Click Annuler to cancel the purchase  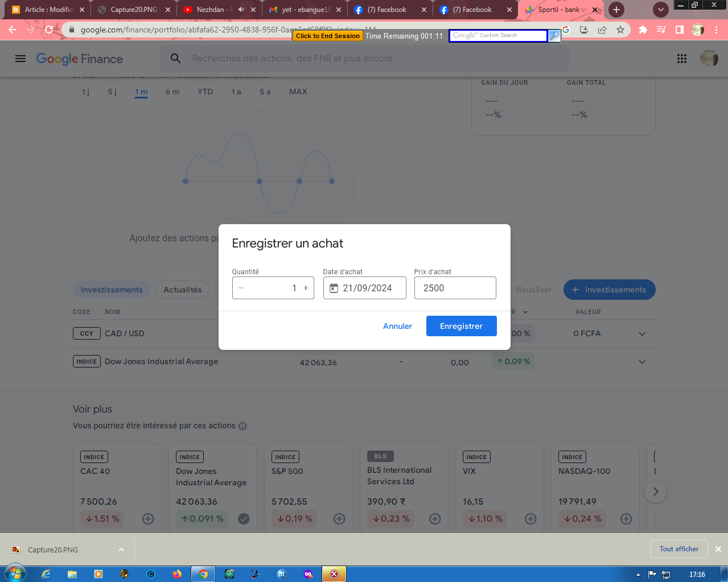[x=397, y=326]
